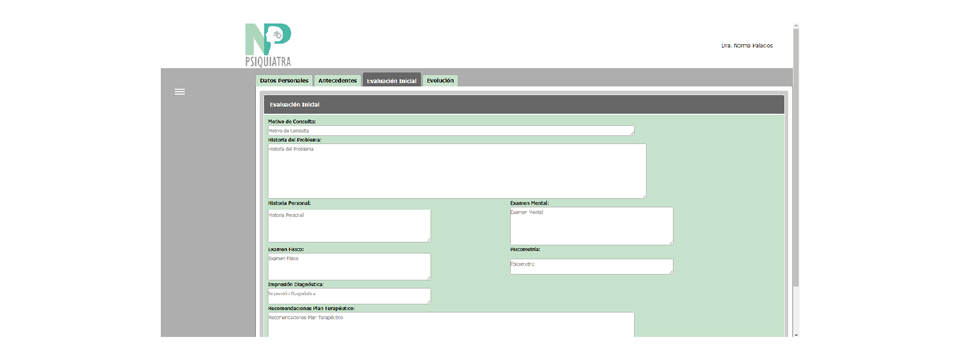Click the "Examen Mental:" label
The image size is (960, 360).
tap(530, 203)
